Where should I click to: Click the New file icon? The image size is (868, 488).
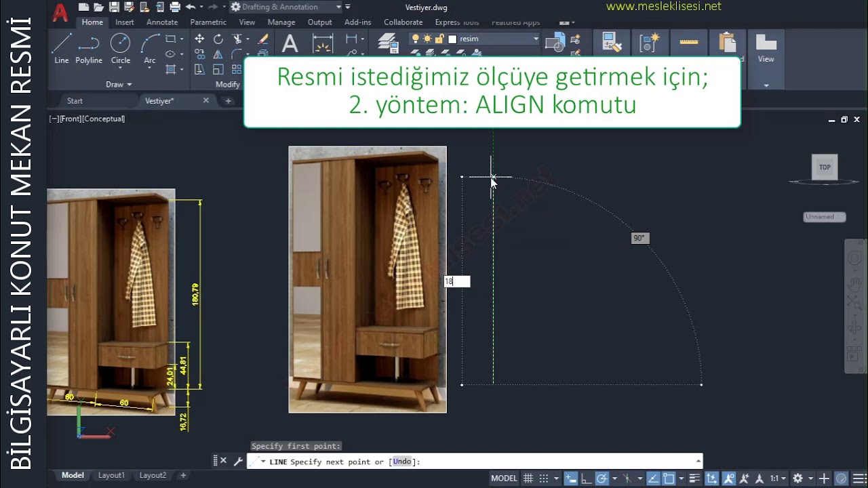point(83,7)
